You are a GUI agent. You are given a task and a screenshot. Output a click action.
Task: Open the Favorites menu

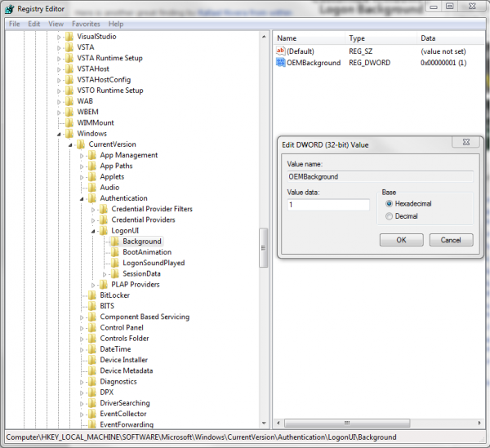click(x=86, y=24)
